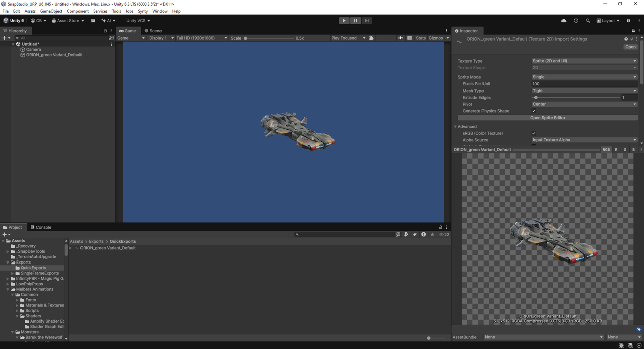Switch to the Scene tab
Viewport: 644px width, 349px height.
153,31
